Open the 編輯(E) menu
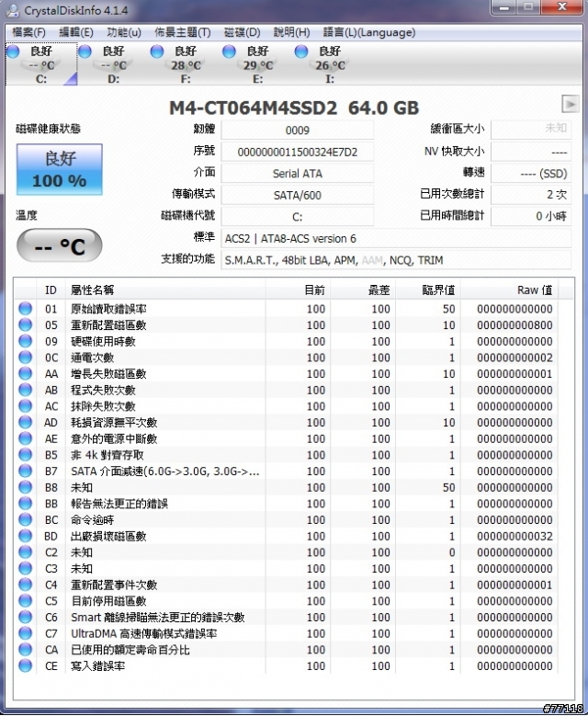Screen dimensions: 588x716 (x=76, y=32)
